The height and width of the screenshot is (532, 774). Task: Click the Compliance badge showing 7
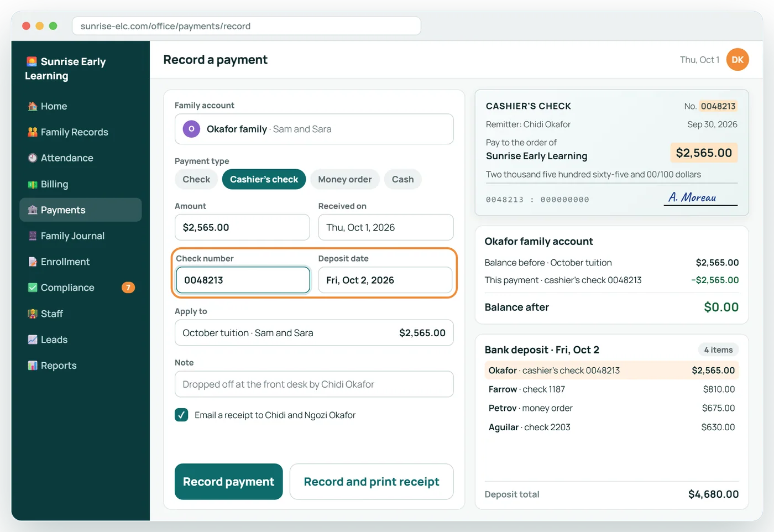point(128,288)
